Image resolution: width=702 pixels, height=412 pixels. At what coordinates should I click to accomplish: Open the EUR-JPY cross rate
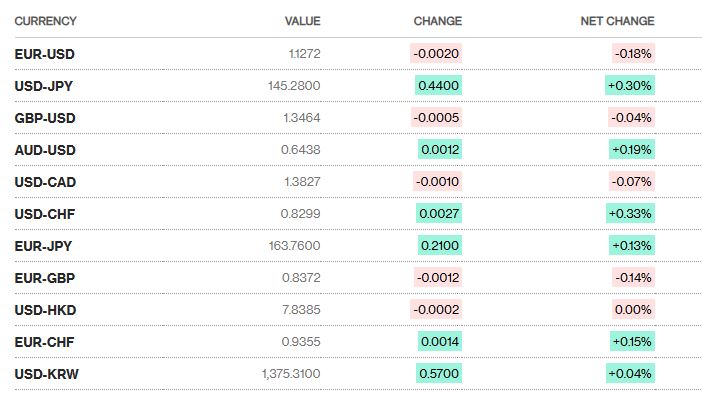tap(44, 246)
